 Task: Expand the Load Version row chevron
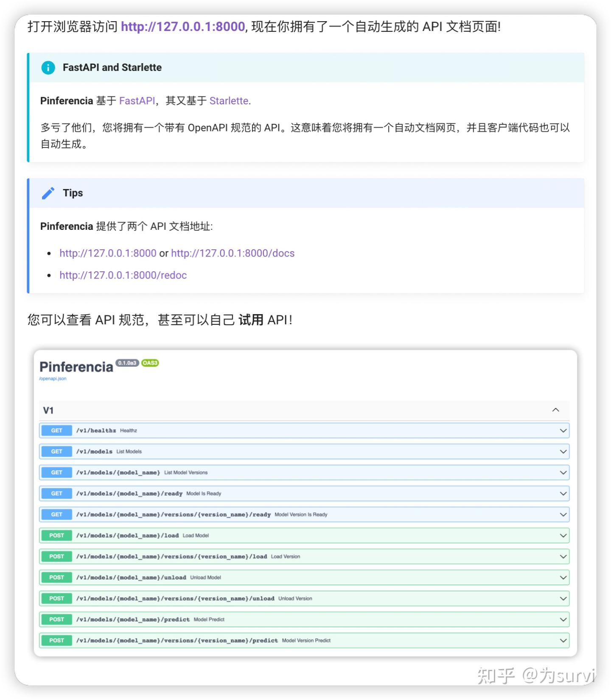pyautogui.click(x=563, y=557)
